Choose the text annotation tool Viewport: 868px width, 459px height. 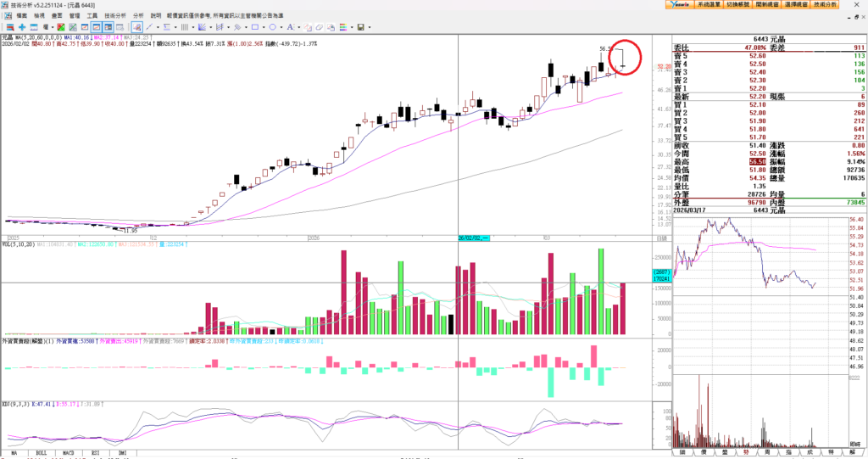[x=290, y=27]
